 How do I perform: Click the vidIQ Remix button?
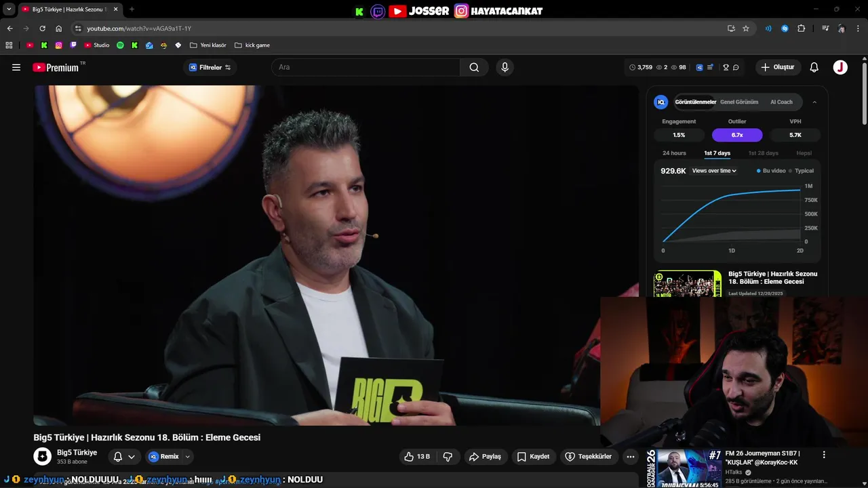click(164, 457)
